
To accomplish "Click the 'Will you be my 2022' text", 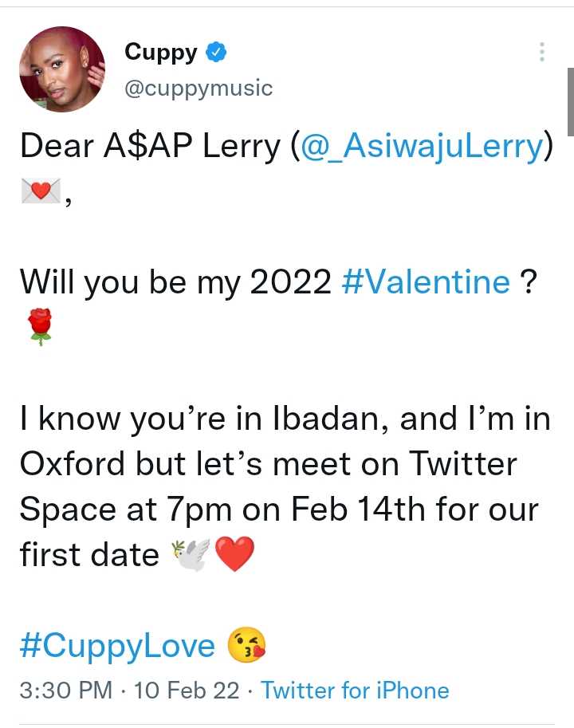I will coord(175,281).
